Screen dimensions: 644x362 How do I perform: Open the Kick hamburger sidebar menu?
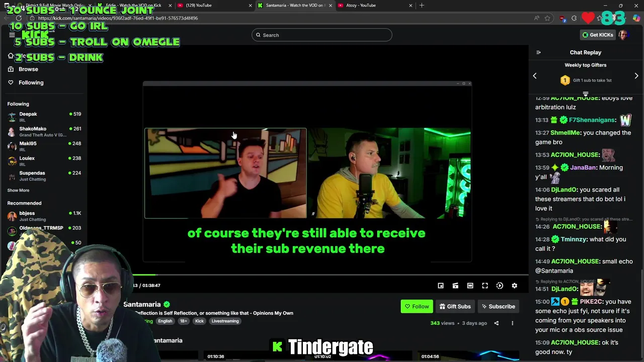(12, 35)
